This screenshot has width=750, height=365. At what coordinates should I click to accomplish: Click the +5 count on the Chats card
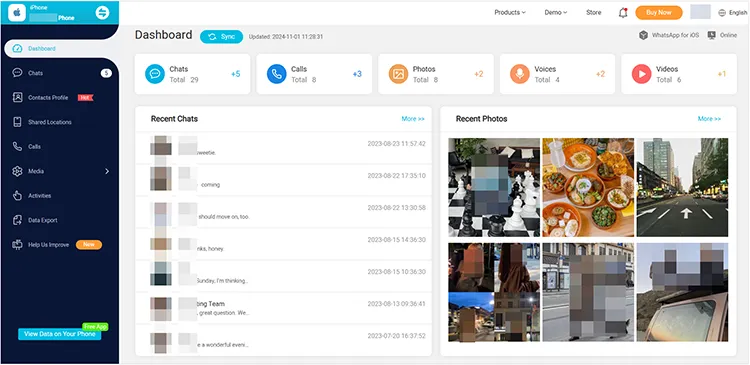tap(236, 74)
